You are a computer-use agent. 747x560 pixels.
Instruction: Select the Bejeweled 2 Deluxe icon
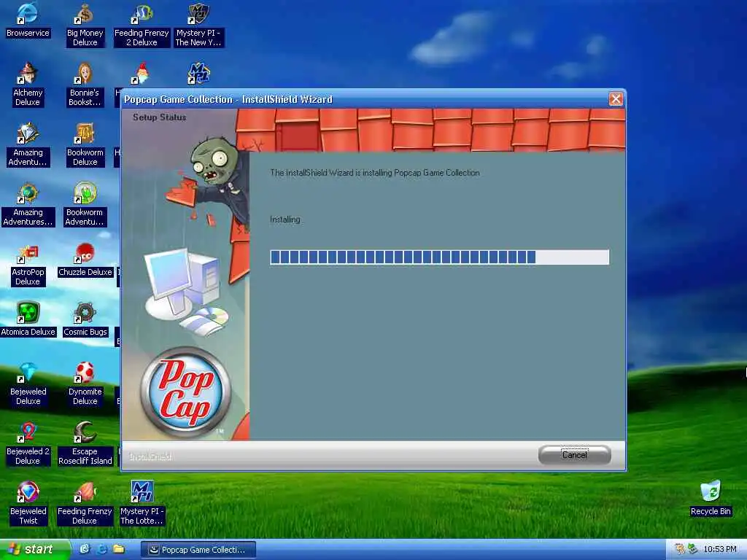[28, 444]
